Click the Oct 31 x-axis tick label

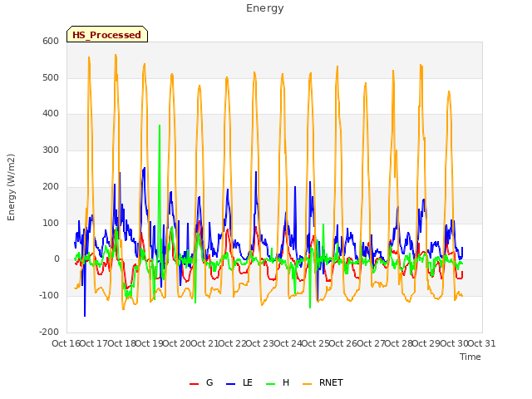tap(482, 343)
